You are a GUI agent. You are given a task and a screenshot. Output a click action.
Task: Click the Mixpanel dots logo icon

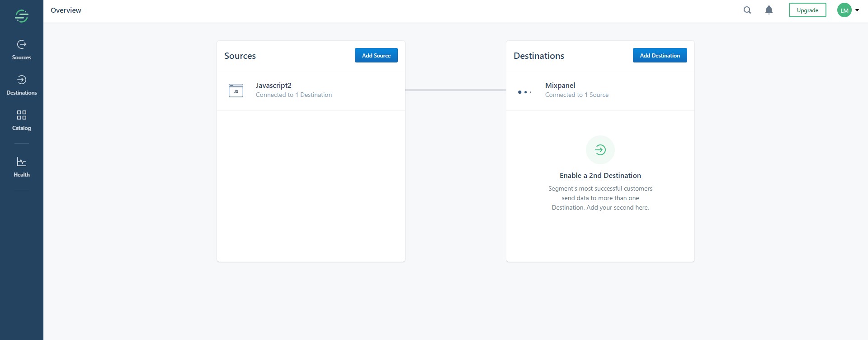pyautogui.click(x=524, y=92)
